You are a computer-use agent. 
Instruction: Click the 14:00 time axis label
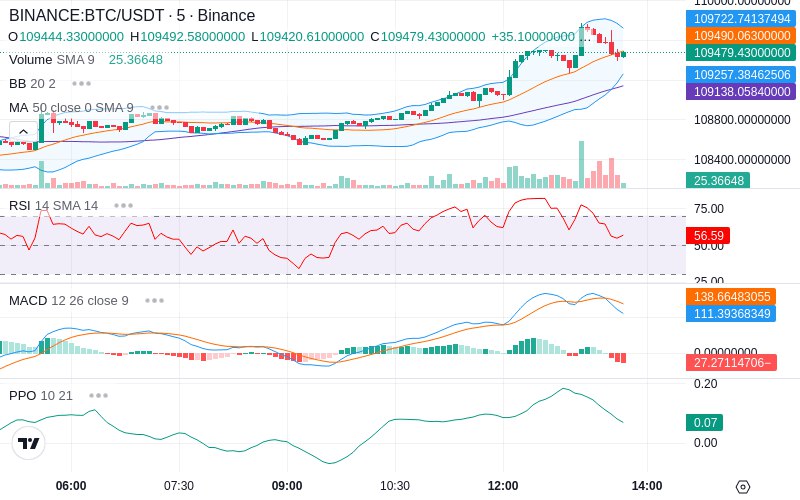click(647, 486)
